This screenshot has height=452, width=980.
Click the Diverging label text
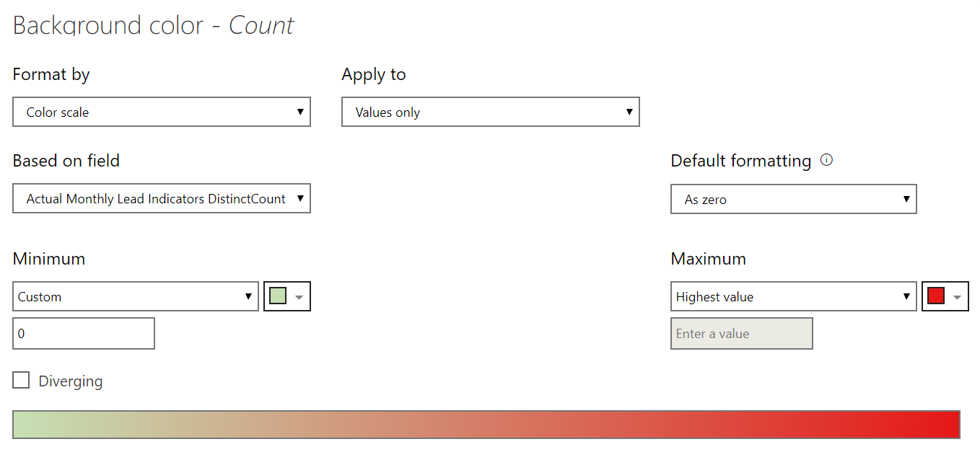click(x=71, y=381)
